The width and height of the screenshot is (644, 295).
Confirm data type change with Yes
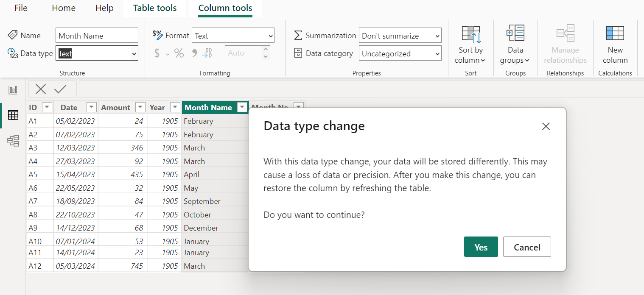point(481,247)
